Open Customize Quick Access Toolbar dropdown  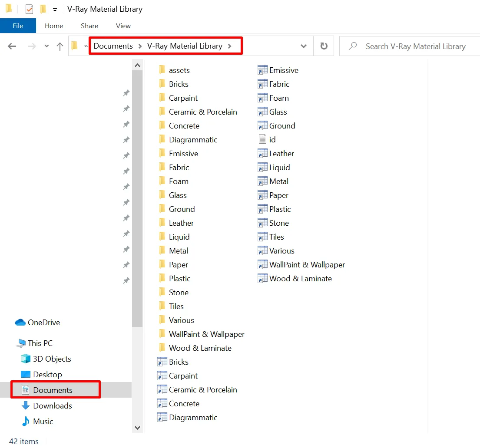[55, 10]
